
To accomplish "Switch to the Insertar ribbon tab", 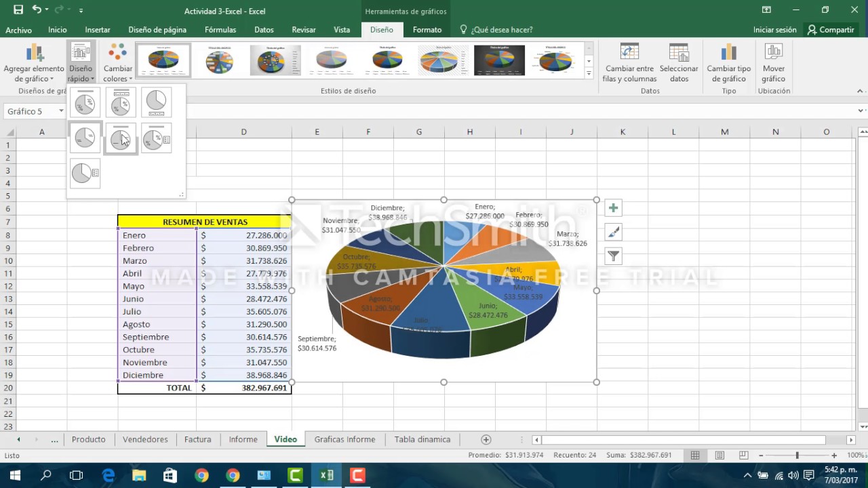I will point(98,30).
